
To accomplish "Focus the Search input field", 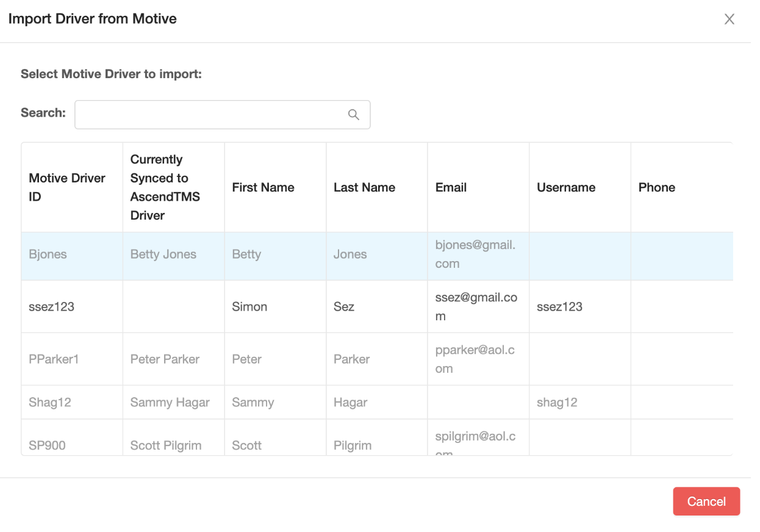I will pyautogui.click(x=222, y=115).
